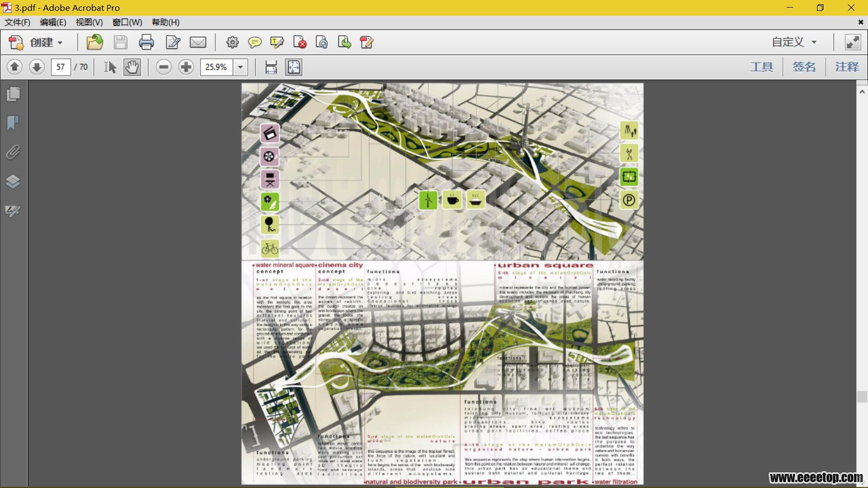The height and width of the screenshot is (488, 868).
Task: Open the 帮助(H) menu
Action: pos(165,22)
